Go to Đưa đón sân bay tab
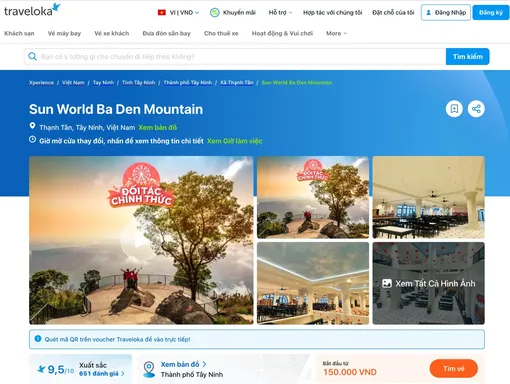 coord(166,33)
